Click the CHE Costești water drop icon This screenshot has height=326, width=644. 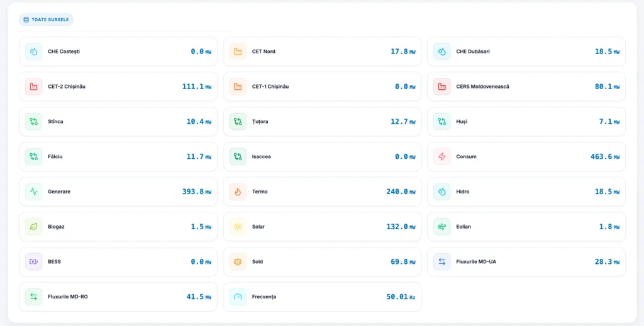tap(34, 52)
